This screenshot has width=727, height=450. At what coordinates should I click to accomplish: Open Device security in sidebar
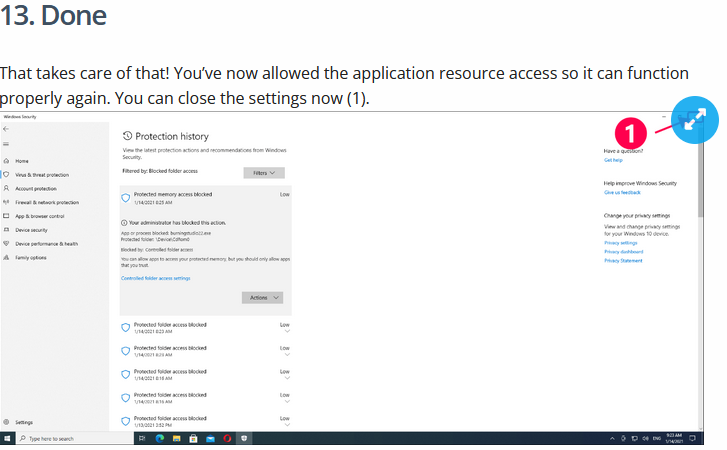[x=31, y=229]
